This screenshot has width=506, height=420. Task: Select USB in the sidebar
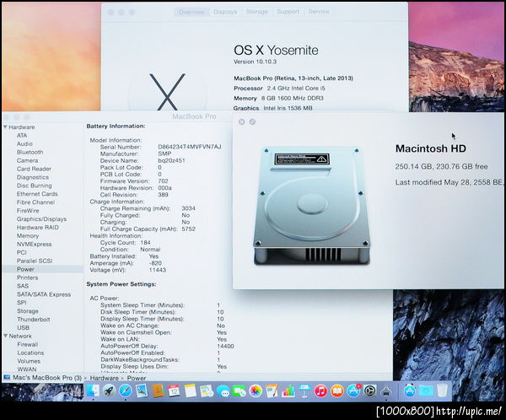(24, 328)
